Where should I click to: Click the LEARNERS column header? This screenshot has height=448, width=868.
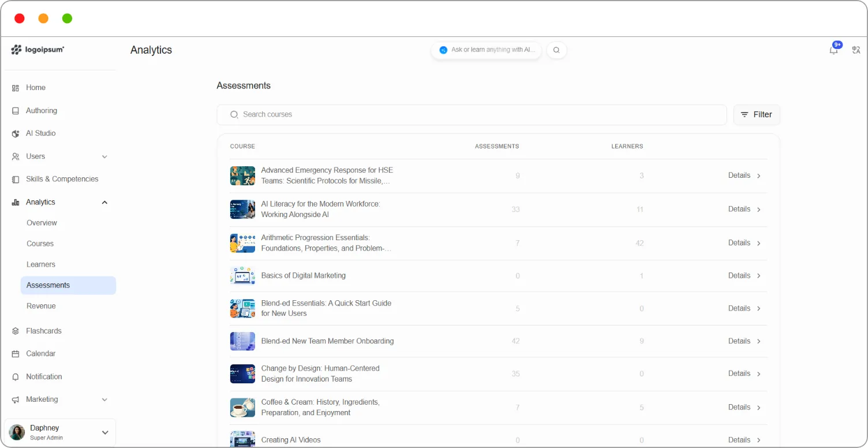pyautogui.click(x=627, y=147)
